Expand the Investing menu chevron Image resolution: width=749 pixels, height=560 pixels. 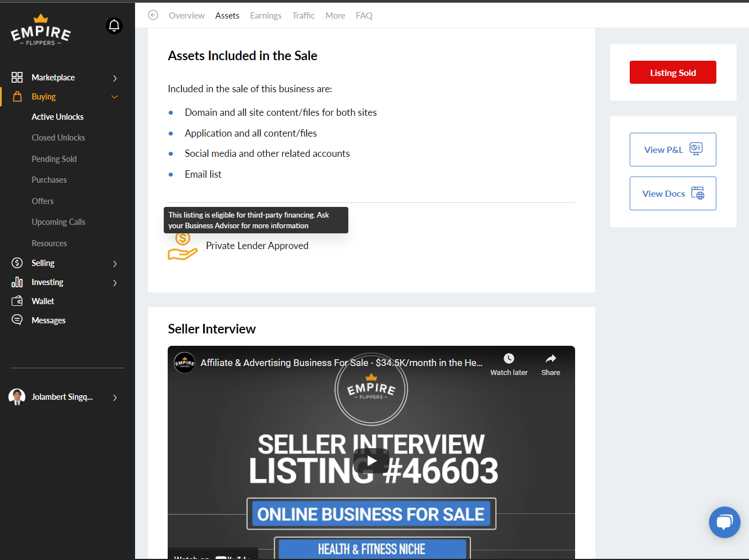[115, 283]
